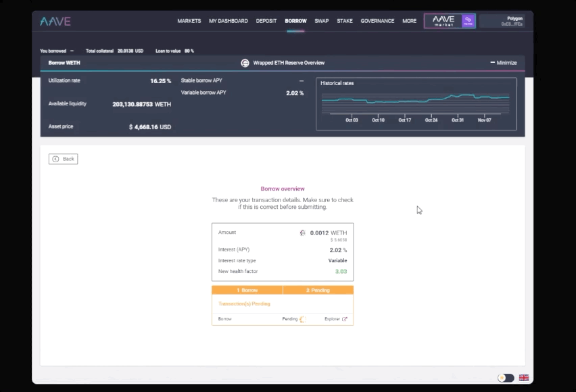This screenshot has width=576, height=392.
Task: Click the available liquidity 203,130.88753 WETH
Action: coord(141,104)
